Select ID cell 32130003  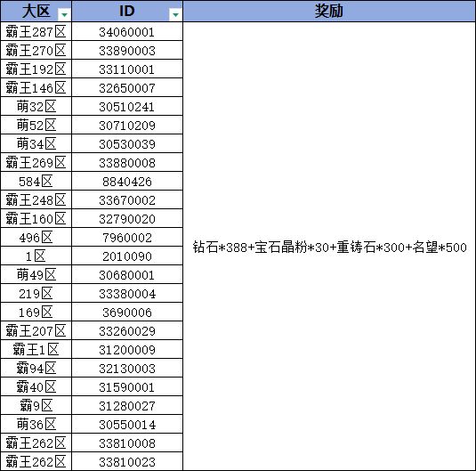click(x=127, y=368)
